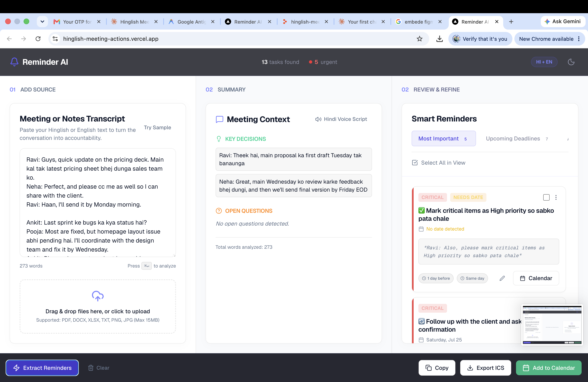
Task: Click the '13 tasks found' counter
Action: click(x=280, y=62)
